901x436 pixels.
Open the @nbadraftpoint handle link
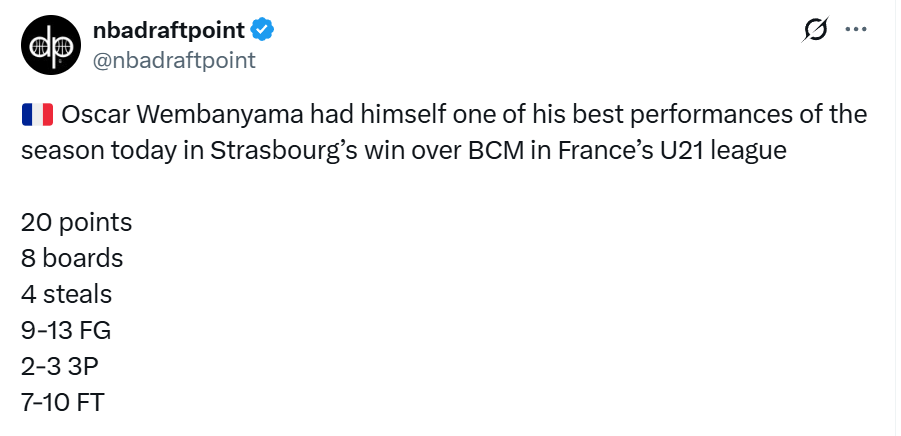point(174,60)
